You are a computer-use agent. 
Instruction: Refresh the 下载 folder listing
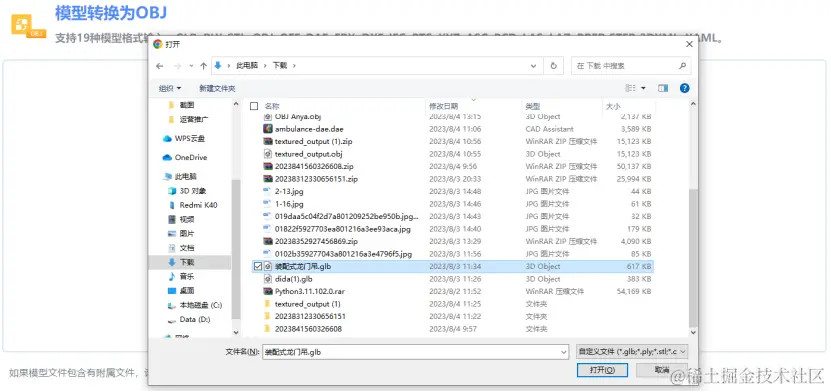coord(553,66)
